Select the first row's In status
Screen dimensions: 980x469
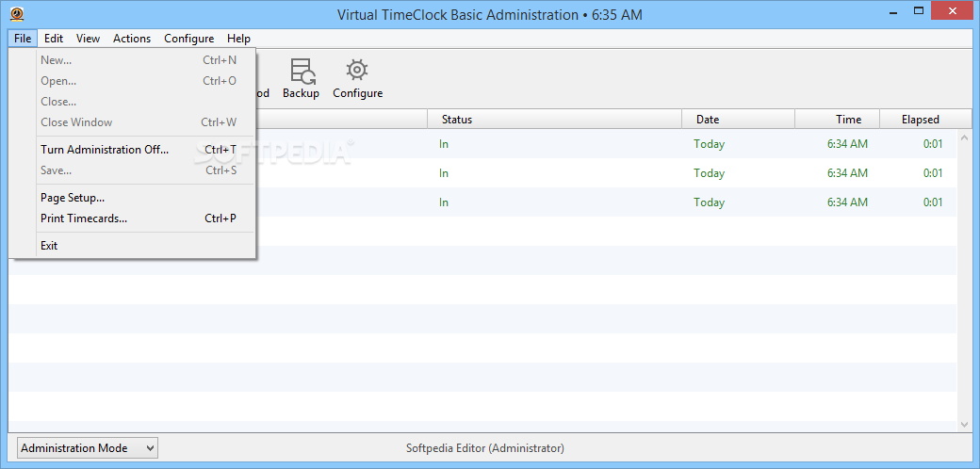tap(444, 144)
